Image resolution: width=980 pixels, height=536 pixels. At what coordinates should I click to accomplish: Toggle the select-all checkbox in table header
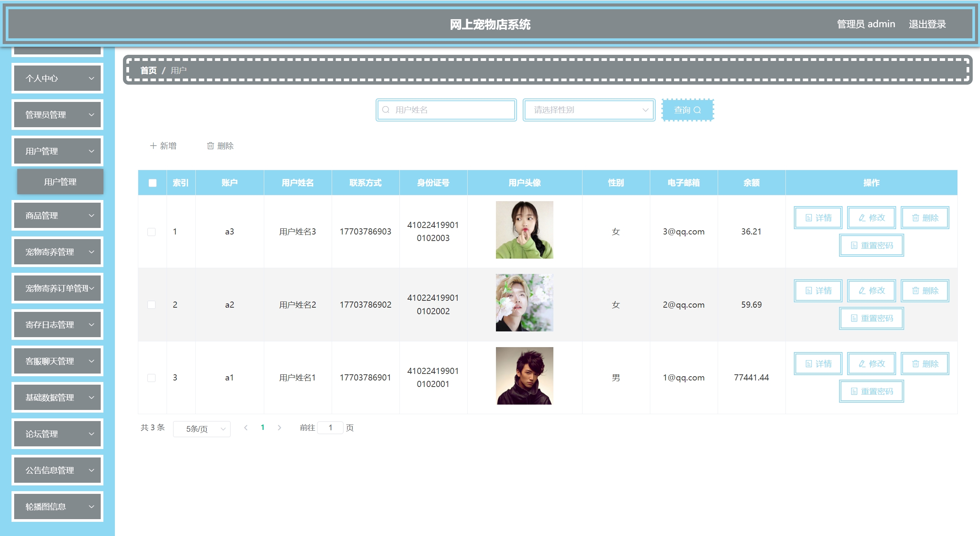click(x=152, y=183)
